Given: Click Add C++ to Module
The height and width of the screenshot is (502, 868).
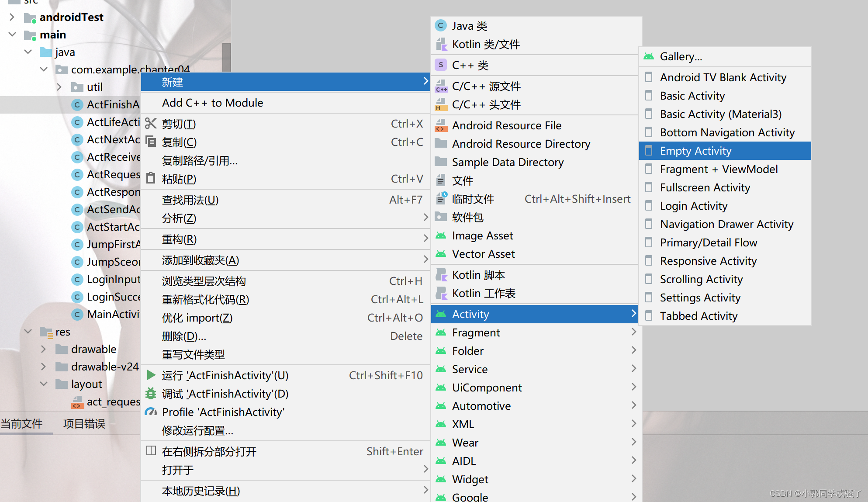Looking at the screenshot, I should 212,103.
